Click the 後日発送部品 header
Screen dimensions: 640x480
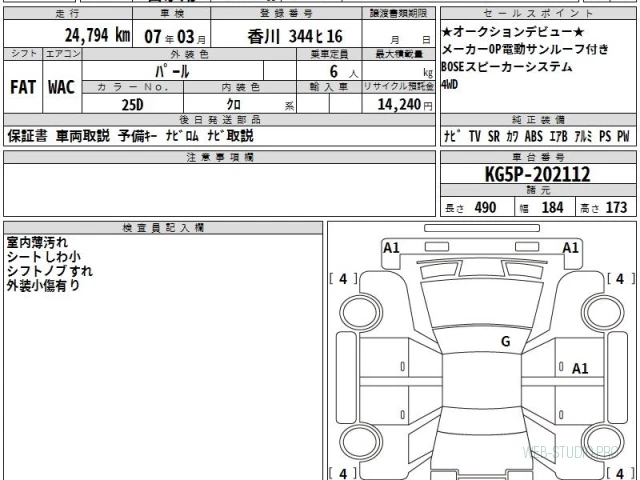point(220,120)
